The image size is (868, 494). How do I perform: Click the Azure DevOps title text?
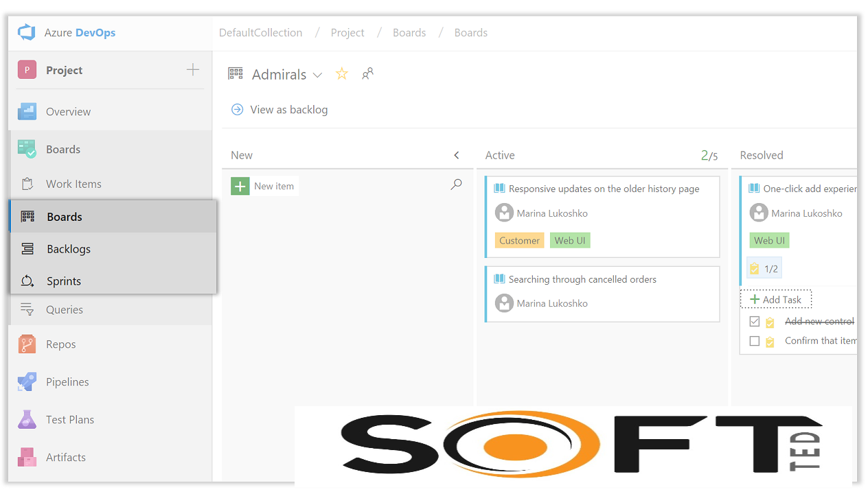point(80,32)
